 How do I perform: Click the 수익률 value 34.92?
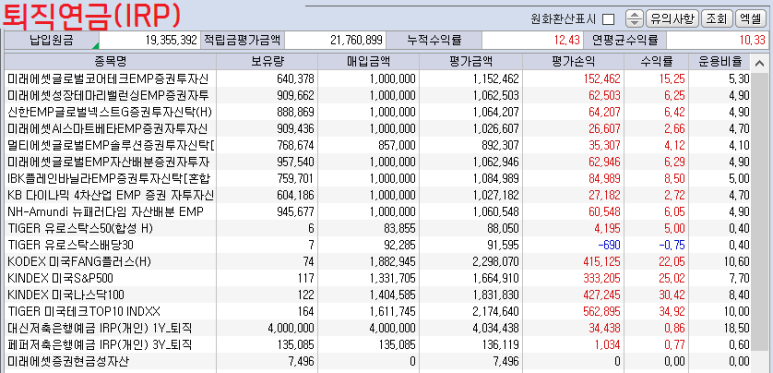point(672,312)
